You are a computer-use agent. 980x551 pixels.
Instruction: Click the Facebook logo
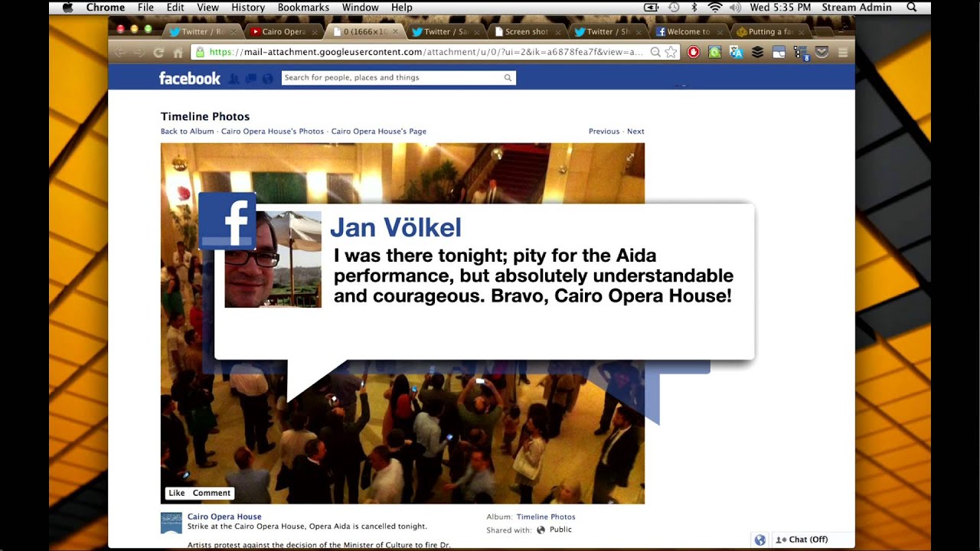click(189, 78)
